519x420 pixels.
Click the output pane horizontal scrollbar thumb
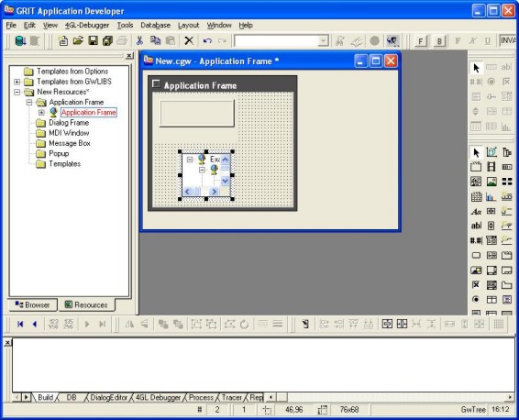pyautogui.click(x=282, y=397)
